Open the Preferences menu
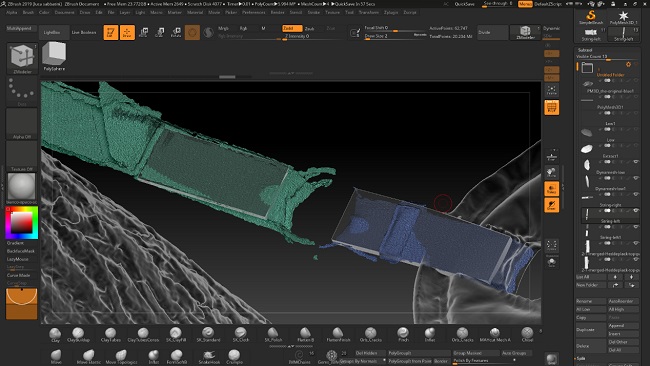This screenshot has height=366, width=650. pyautogui.click(x=254, y=12)
